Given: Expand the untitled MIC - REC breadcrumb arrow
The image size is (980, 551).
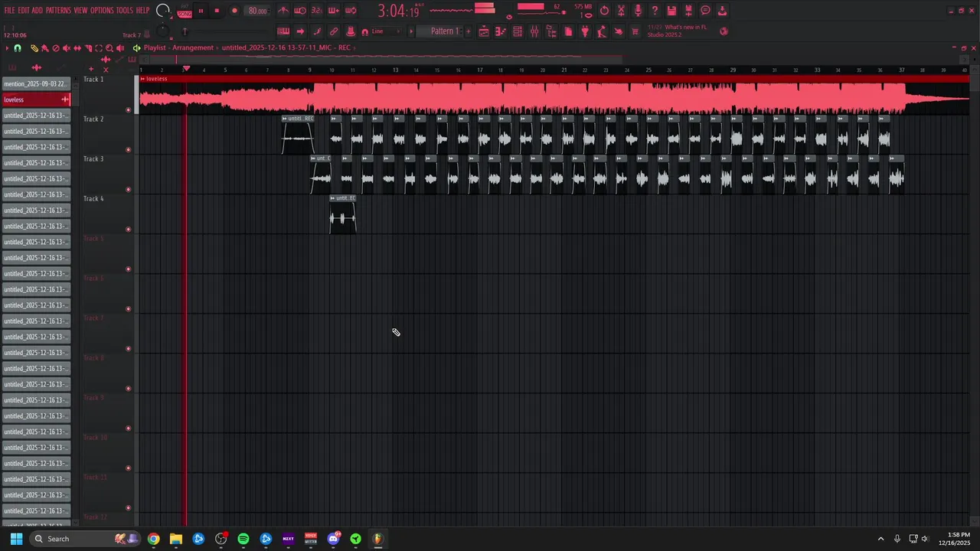Looking at the screenshot, I should click(x=355, y=47).
